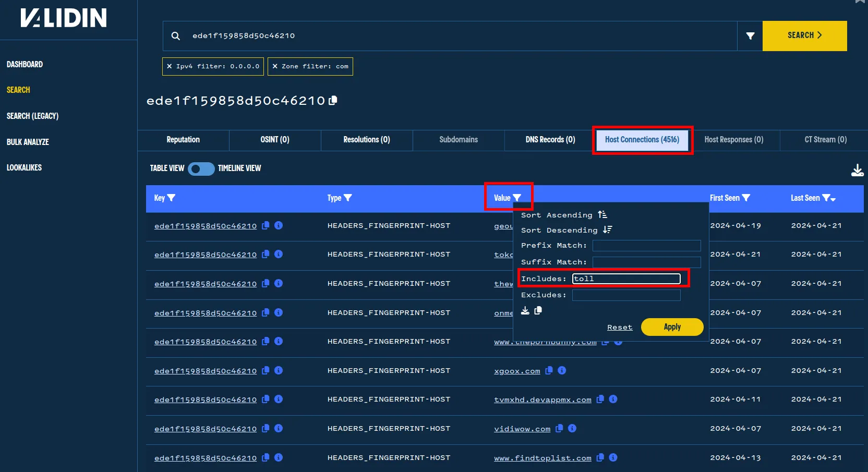Toggle between Table View and Timeline View

tap(201, 168)
